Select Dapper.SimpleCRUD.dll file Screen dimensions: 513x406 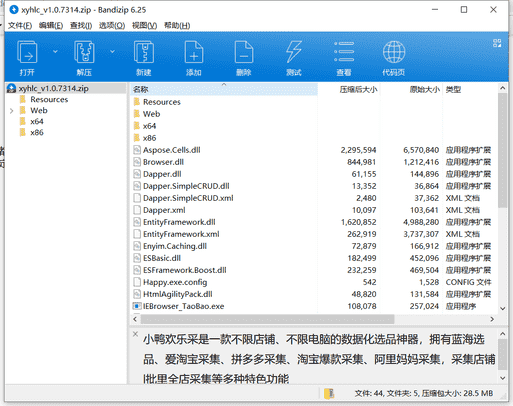point(186,186)
